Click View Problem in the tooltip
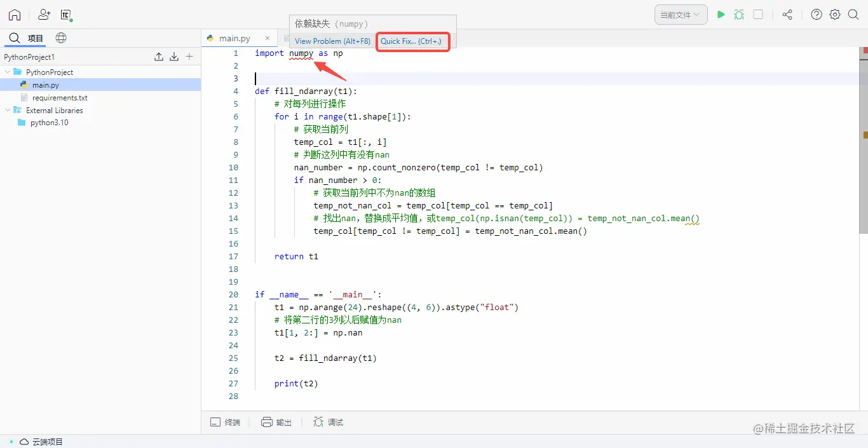The image size is (868, 448). click(332, 41)
